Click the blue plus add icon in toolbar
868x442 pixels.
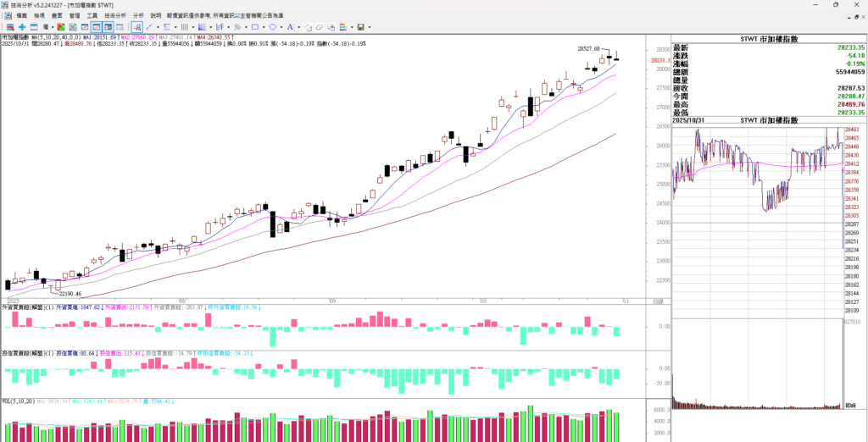[22, 27]
